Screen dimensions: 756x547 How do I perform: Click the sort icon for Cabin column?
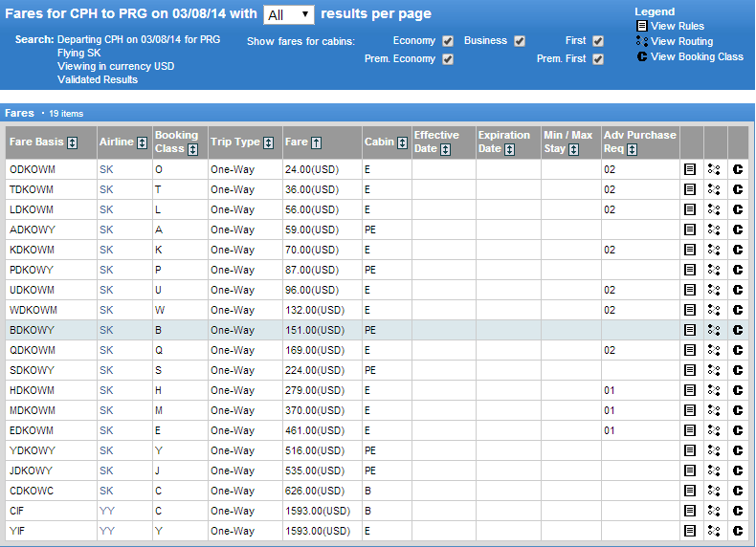point(402,142)
